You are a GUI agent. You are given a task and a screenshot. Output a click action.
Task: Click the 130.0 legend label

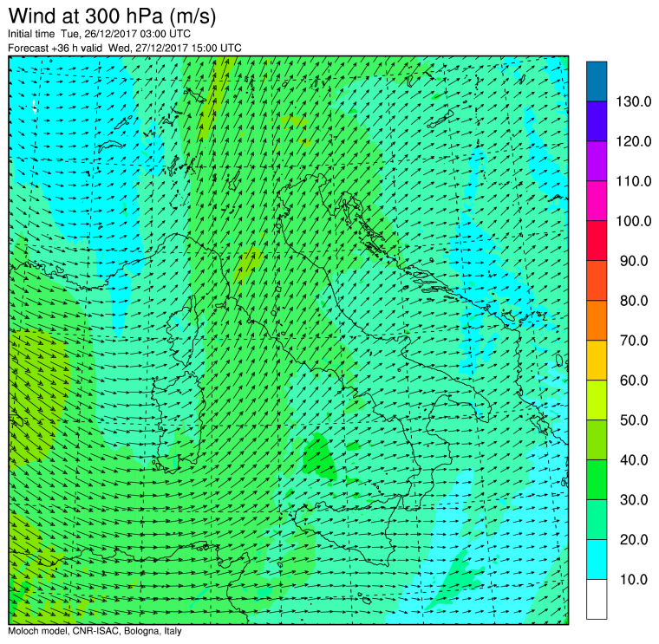coord(633,101)
